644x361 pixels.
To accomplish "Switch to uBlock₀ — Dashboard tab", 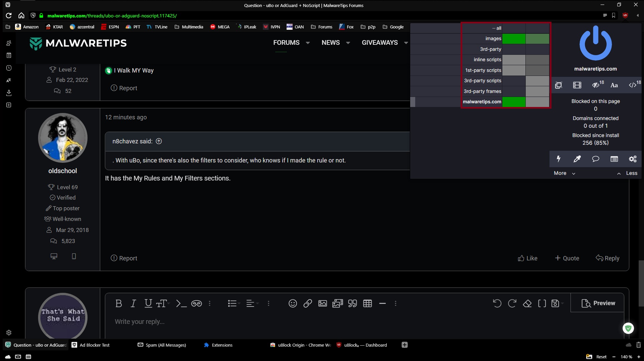I will [366, 345].
